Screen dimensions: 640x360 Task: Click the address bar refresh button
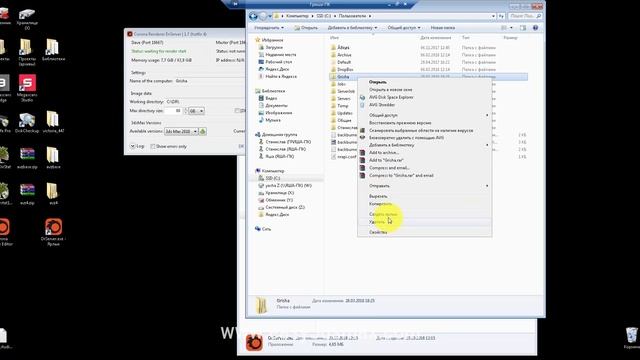501,16
